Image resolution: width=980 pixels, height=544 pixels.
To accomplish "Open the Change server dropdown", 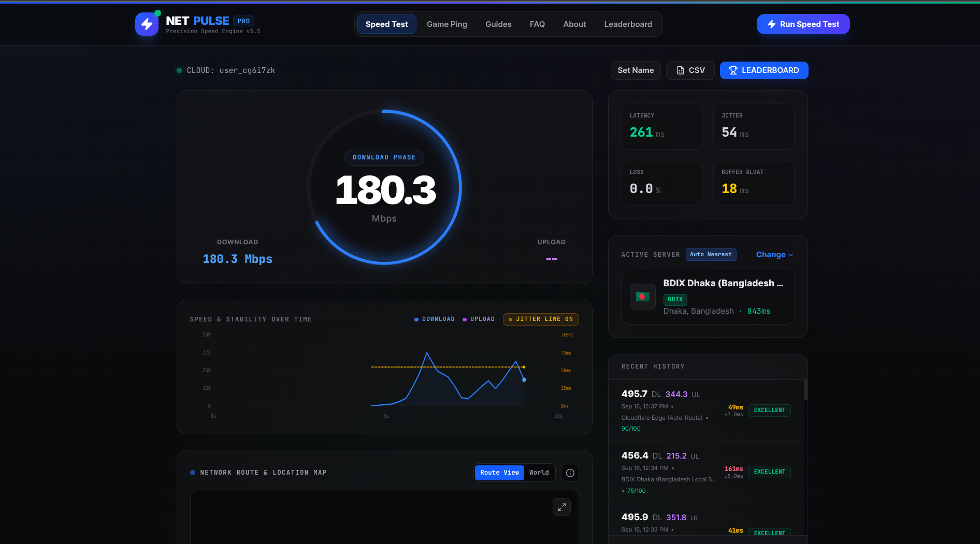I will (x=774, y=255).
